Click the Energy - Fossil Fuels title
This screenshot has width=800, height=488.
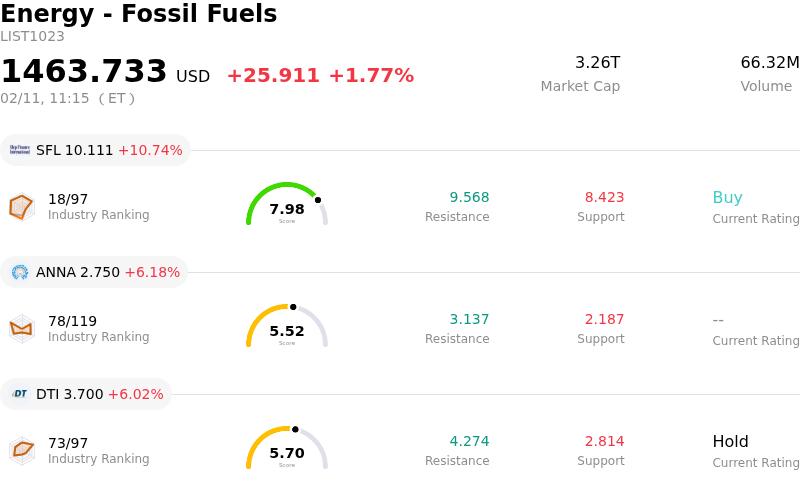(x=139, y=14)
